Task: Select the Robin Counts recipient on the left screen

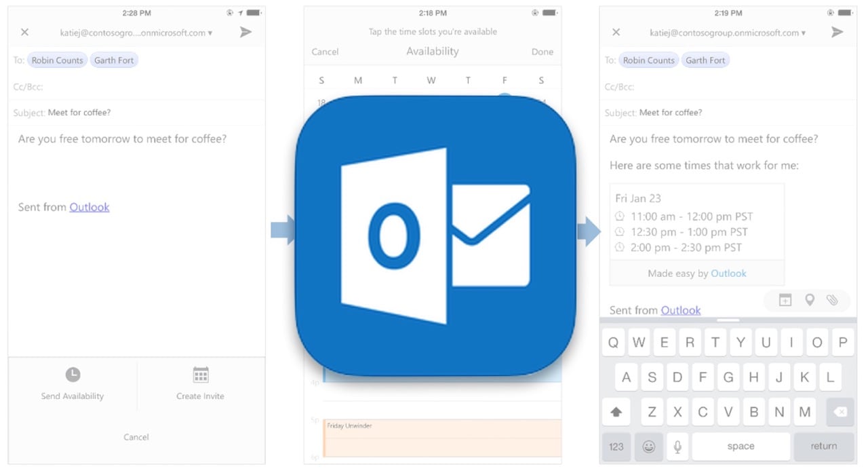Action: (58, 60)
